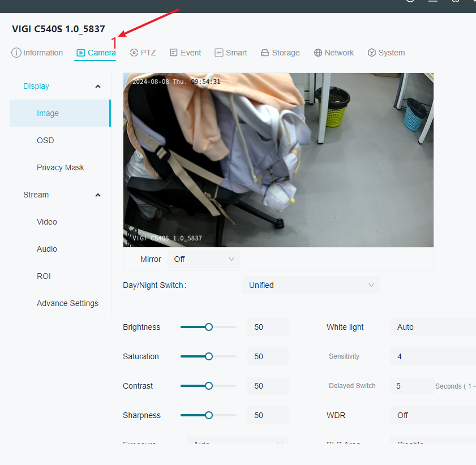Viewport: 476px width, 465px height.
Task: Open the Sensitivity dropdown
Action: 433,356
